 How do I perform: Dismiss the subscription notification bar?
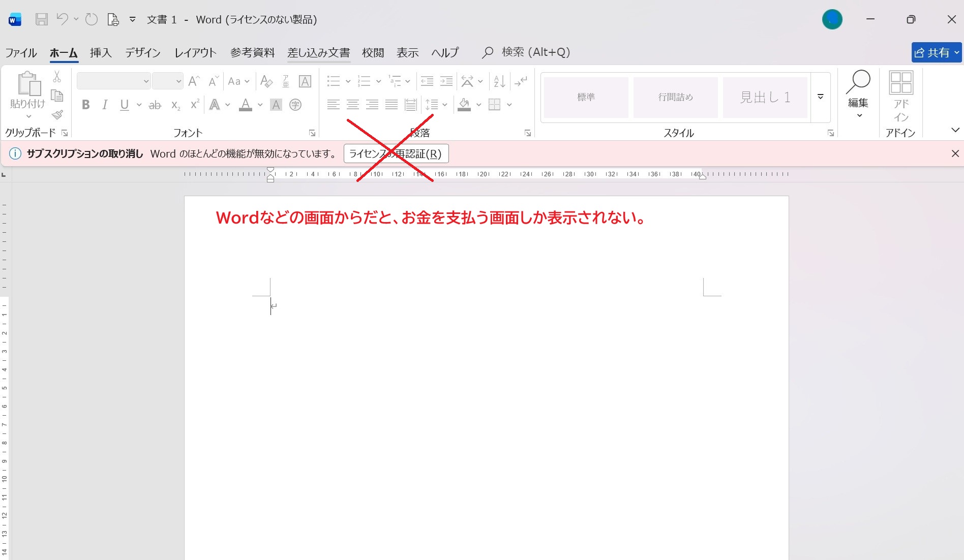[955, 153]
